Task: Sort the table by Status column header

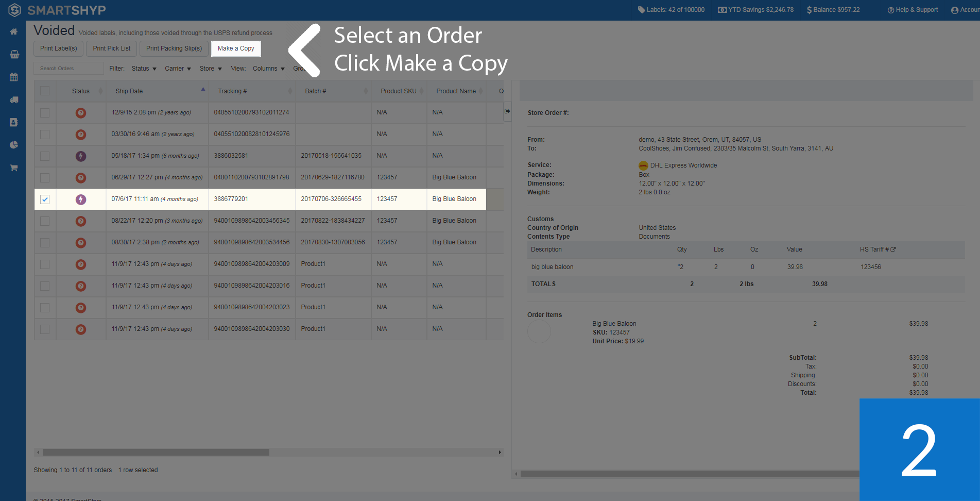Action: tap(81, 91)
